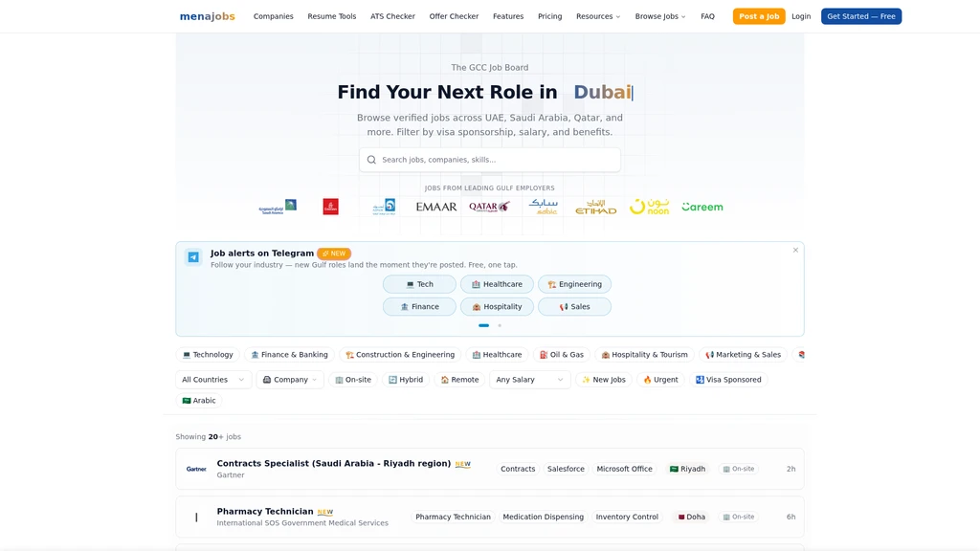Click the Post a Job button

[759, 16]
